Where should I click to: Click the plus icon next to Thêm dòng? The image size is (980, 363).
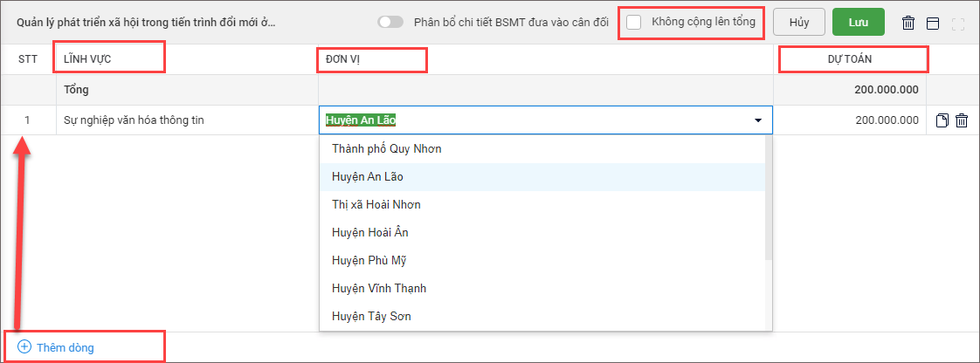click(x=24, y=347)
